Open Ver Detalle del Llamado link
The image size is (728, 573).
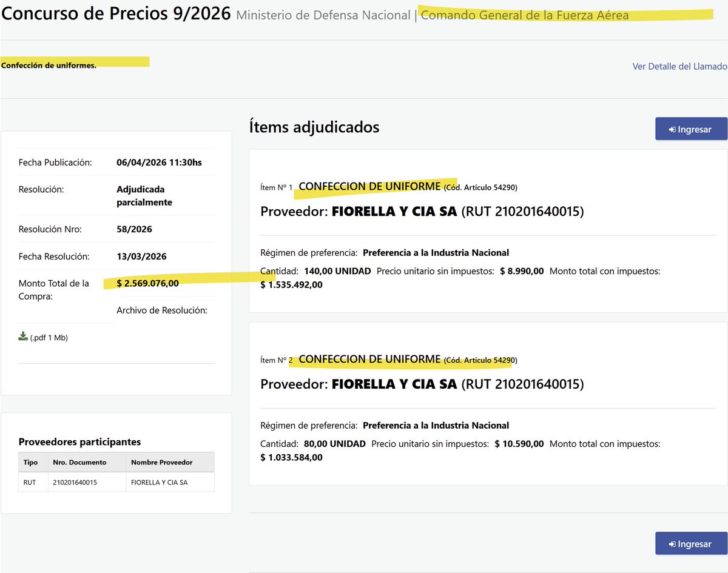point(679,66)
